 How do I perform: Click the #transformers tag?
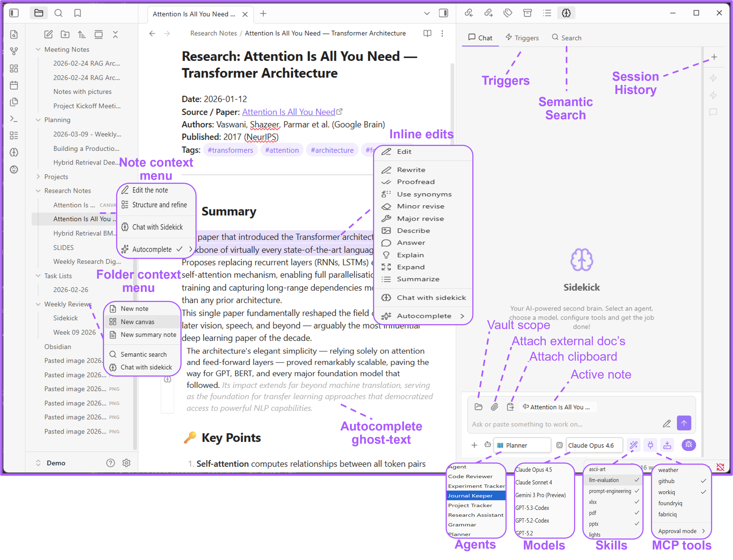pyautogui.click(x=230, y=150)
